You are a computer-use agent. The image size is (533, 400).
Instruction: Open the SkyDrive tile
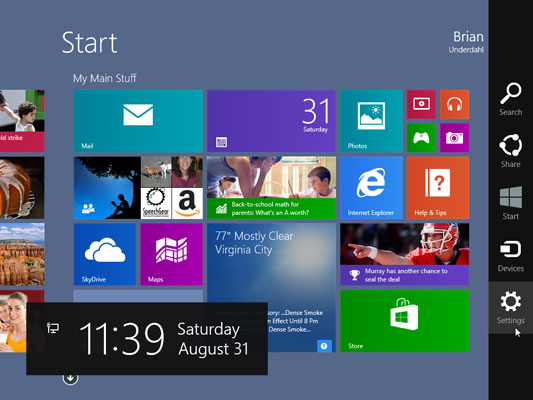coord(105,254)
